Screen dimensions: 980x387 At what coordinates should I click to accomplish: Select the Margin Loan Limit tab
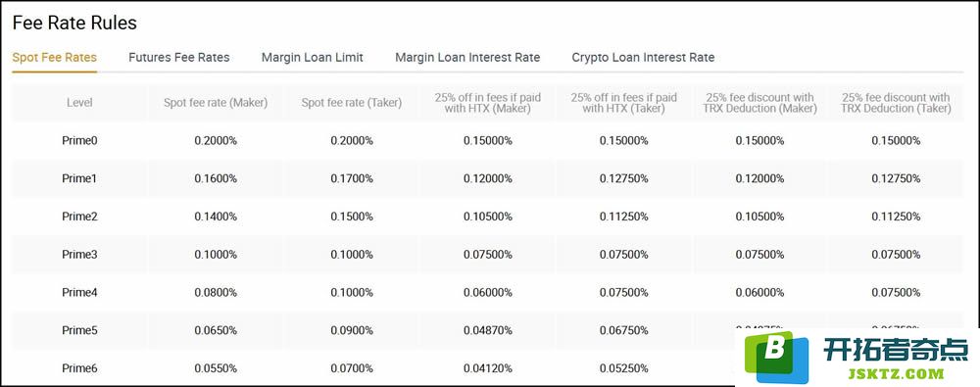tap(312, 58)
